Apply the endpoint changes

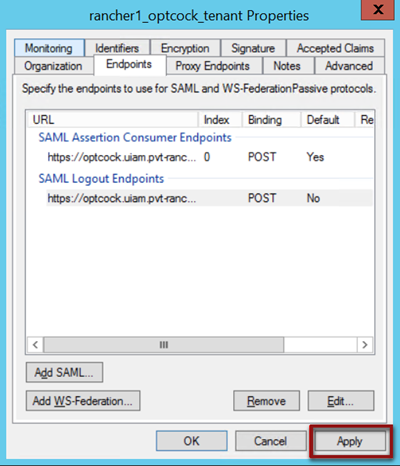[349, 441]
